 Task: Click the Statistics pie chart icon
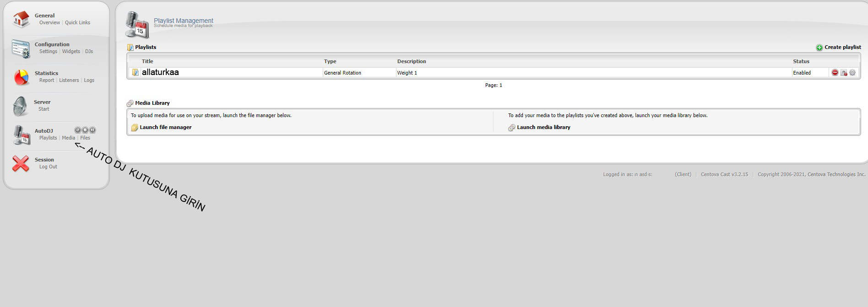pyautogui.click(x=21, y=77)
